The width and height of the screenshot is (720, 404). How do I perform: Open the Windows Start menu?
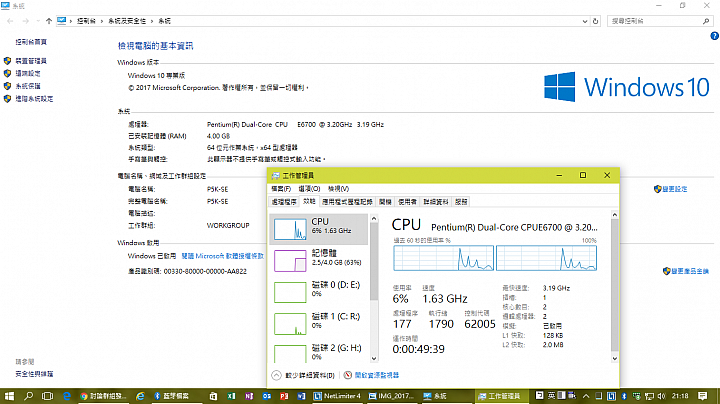coord(9,396)
